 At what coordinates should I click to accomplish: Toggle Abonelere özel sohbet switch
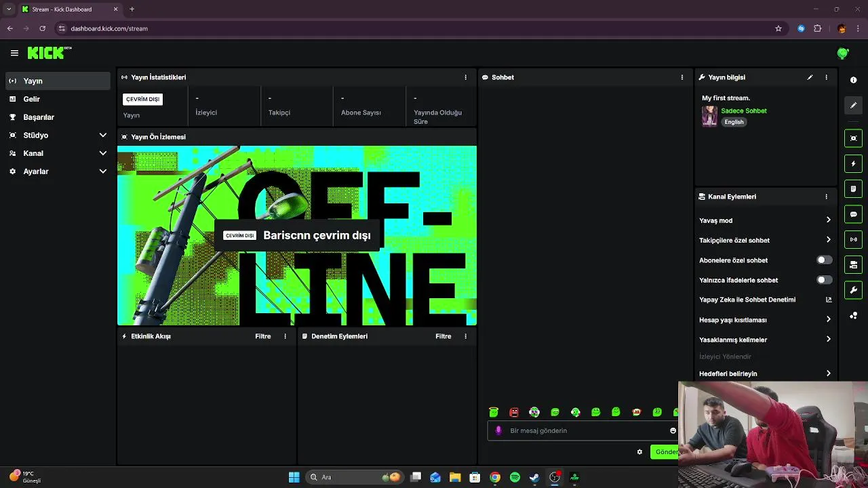click(824, 260)
